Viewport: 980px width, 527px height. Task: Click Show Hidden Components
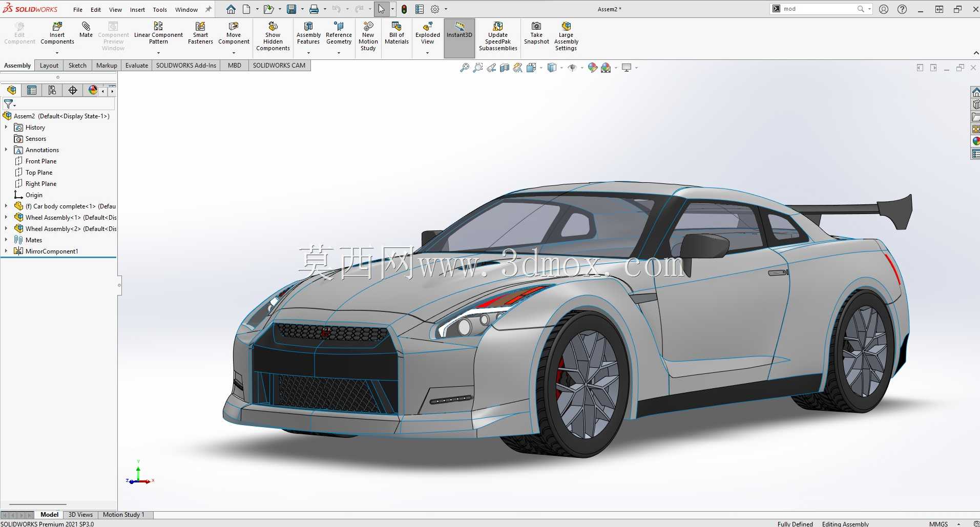273,36
